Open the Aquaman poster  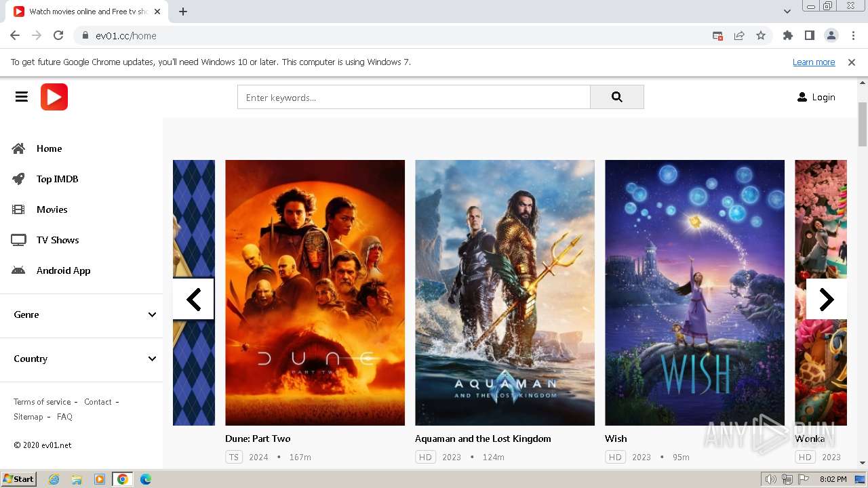[x=505, y=293]
